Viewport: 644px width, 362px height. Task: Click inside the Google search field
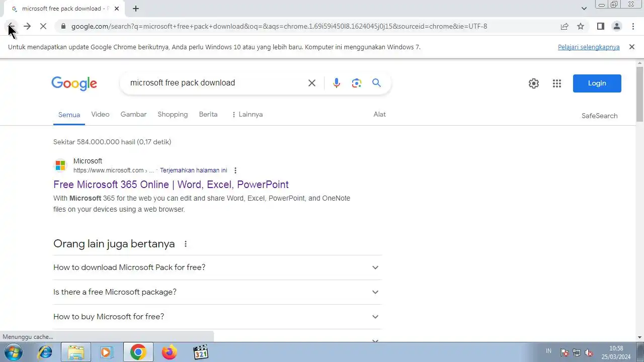216,83
